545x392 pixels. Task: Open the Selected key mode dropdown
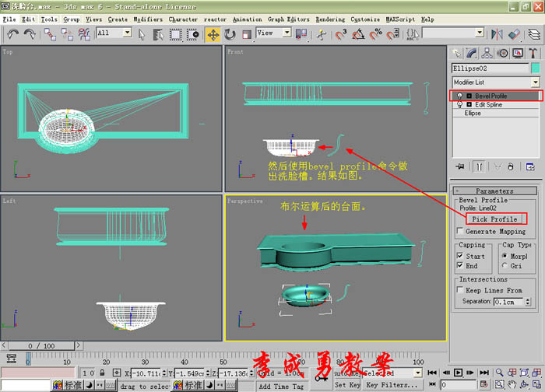[x=418, y=373]
